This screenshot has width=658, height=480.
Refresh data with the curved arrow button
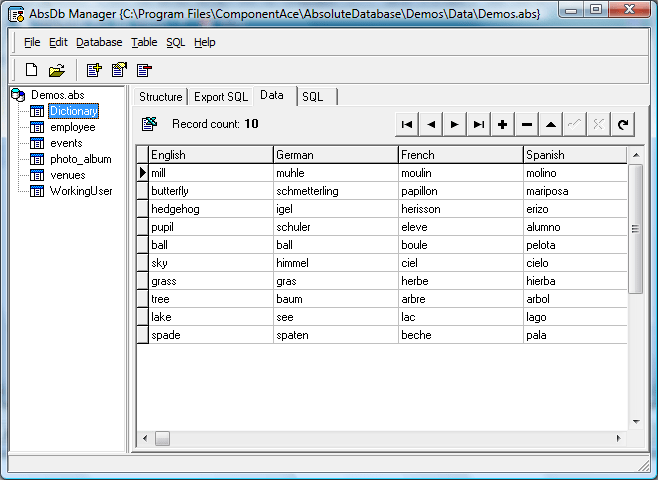tap(623, 124)
